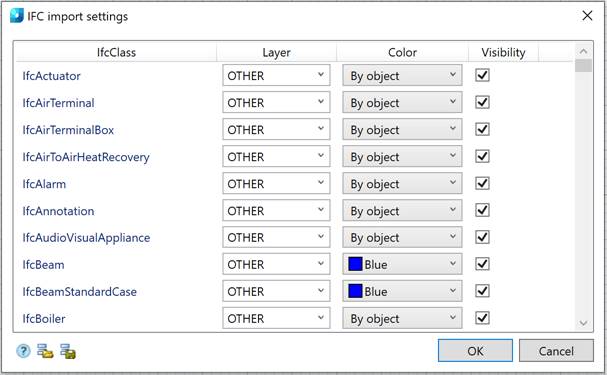Open the help icon in the dialog footer

pyautogui.click(x=23, y=351)
